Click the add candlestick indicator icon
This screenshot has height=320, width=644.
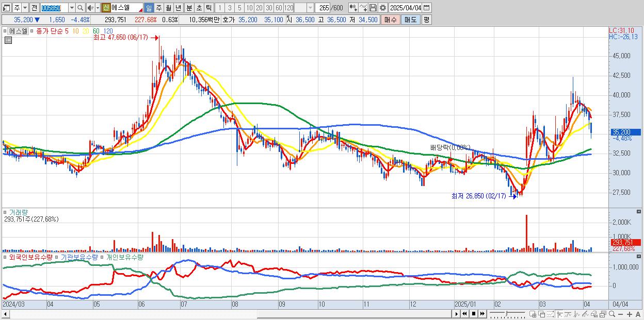pos(353,8)
